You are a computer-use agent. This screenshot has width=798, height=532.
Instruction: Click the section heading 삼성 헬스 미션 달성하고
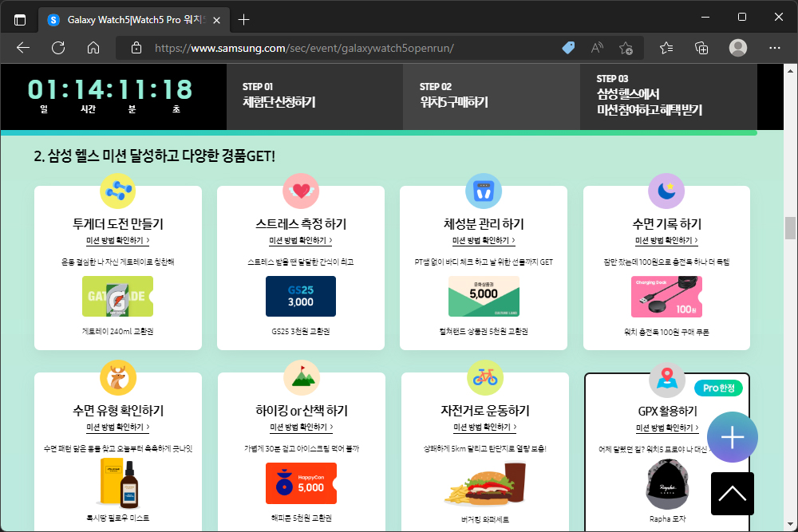pyautogui.click(x=154, y=156)
